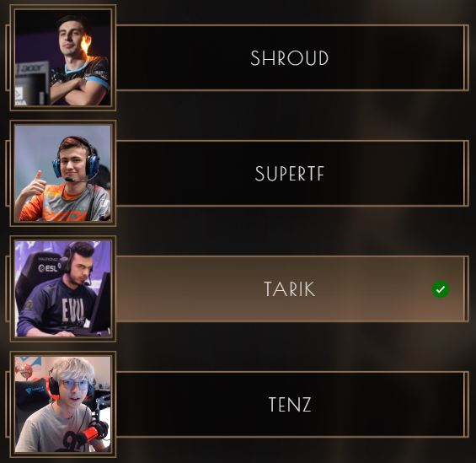
Task: Open Shroud's portrait thumbnail
Action: (x=63, y=57)
